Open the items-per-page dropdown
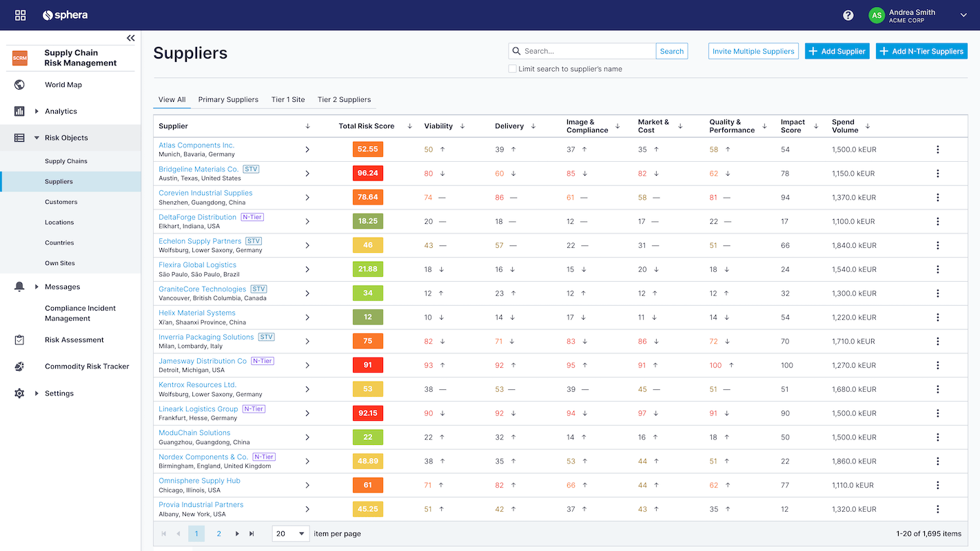This screenshot has width=980, height=551. coord(289,533)
